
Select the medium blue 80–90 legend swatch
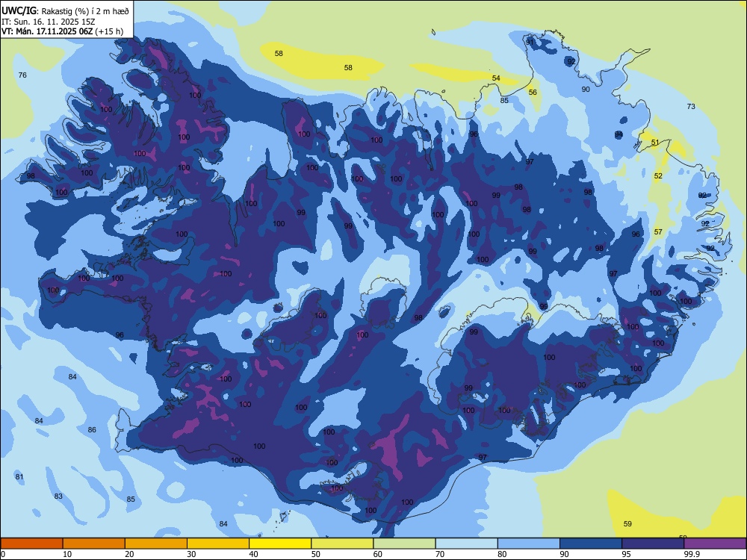[x=529, y=544]
